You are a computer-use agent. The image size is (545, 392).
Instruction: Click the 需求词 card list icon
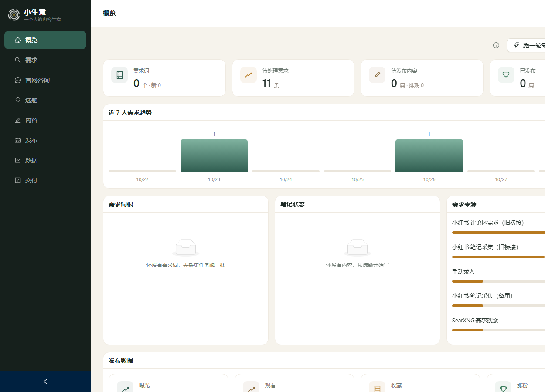(x=119, y=75)
